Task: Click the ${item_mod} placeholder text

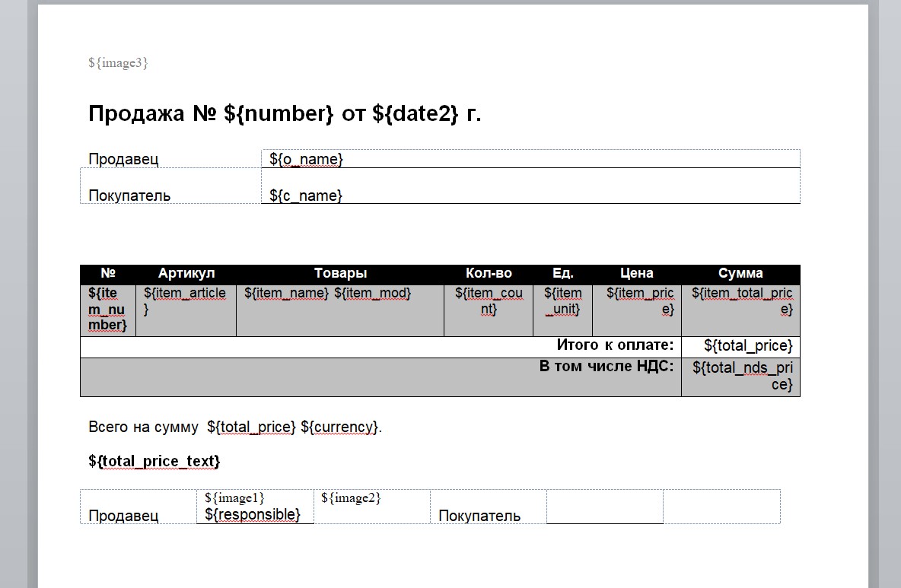Action: tap(373, 294)
